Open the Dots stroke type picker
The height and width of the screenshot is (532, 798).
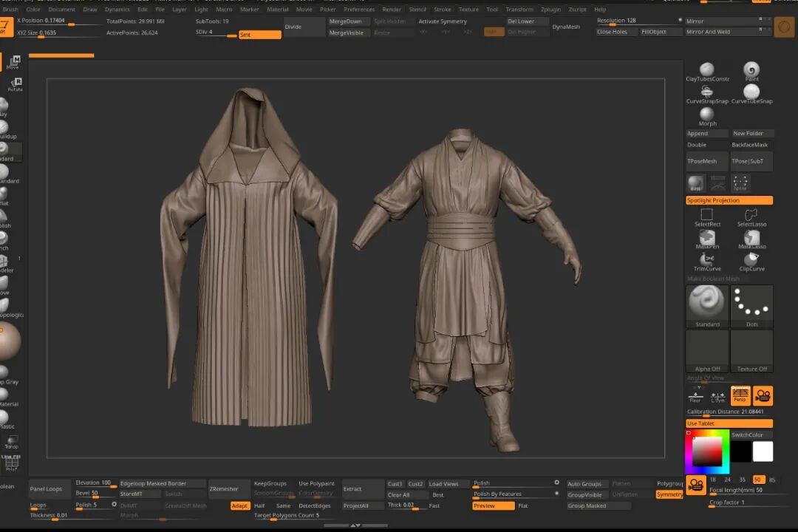pyautogui.click(x=751, y=305)
